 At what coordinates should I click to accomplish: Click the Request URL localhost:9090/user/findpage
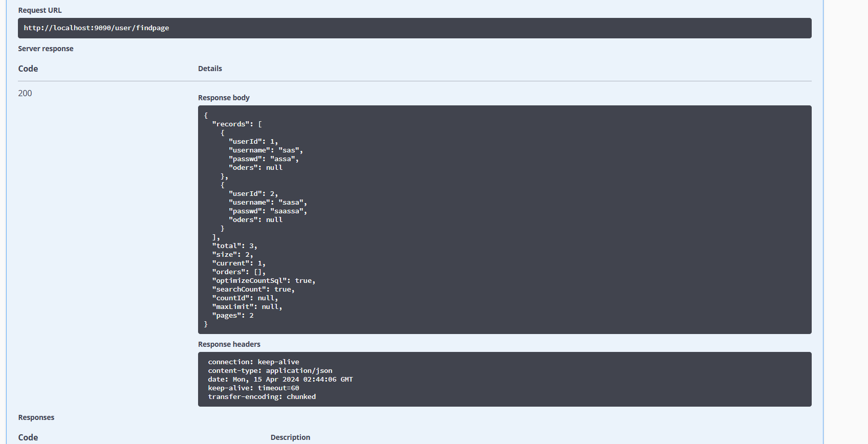[96, 28]
